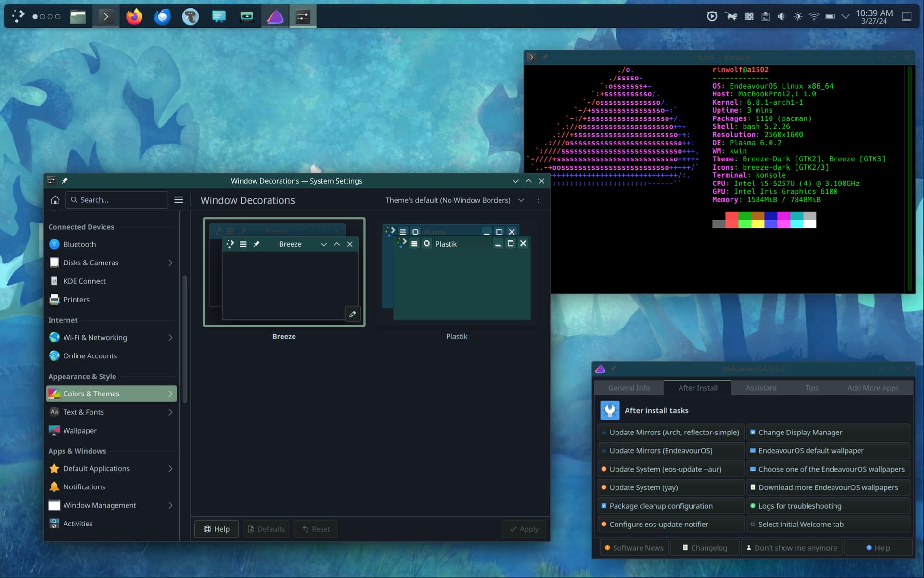Click the edit pencil on Breeze thumbnail
Screen dimensions: 924x578
click(352, 314)
